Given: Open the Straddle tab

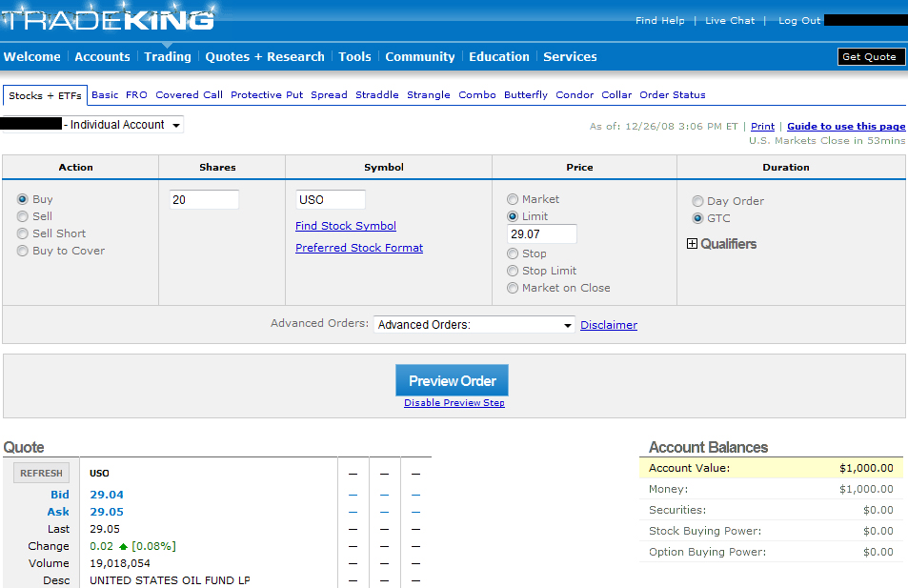Looking at the screenshot, I should tap(377, 95).
